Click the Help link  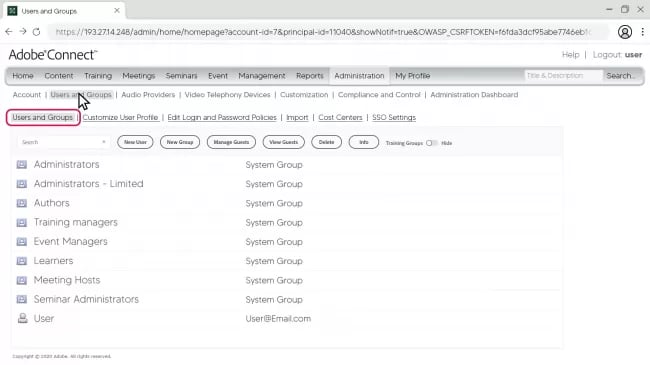point(570,55)
